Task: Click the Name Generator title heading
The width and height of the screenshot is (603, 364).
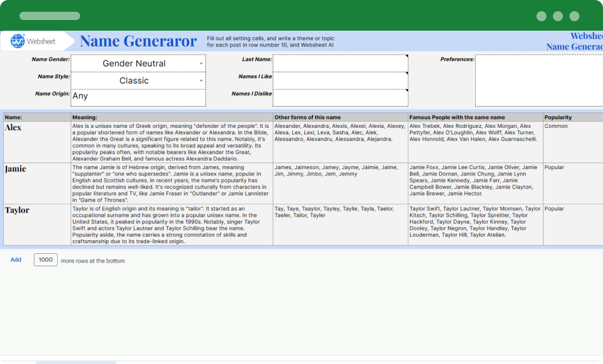Action: pos(138,41)
